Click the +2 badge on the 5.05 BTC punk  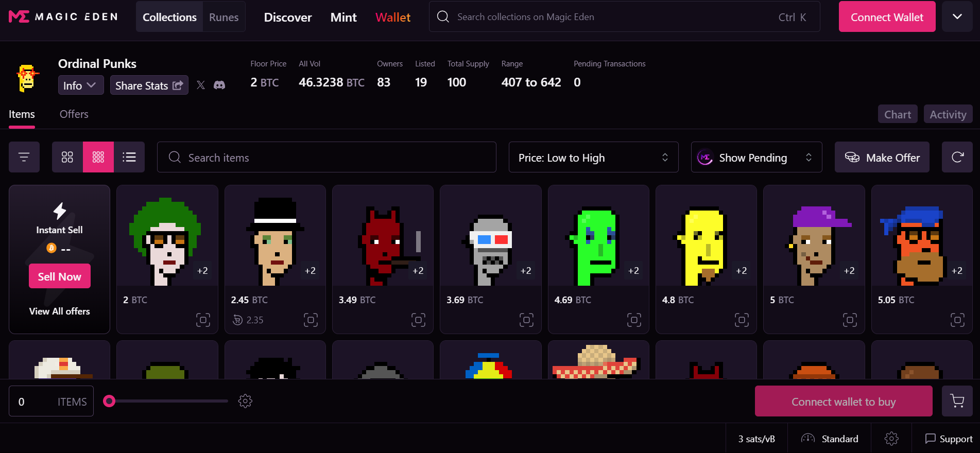(x=957, y=271)
